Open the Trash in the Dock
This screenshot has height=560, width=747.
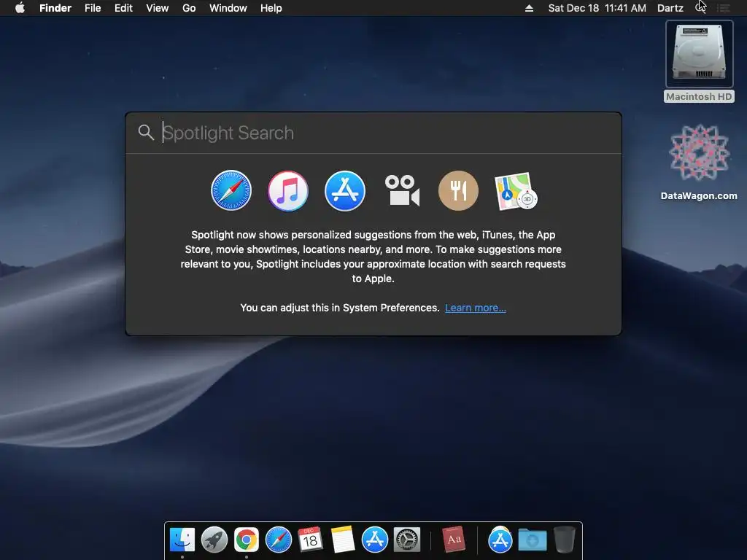point(565,540)
